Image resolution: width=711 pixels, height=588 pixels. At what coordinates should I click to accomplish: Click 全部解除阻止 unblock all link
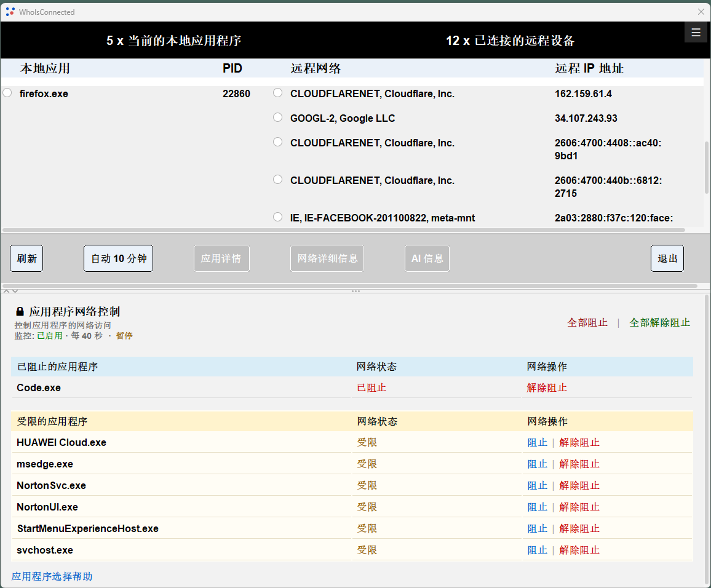pyautogui.click(x=660, y=323)
